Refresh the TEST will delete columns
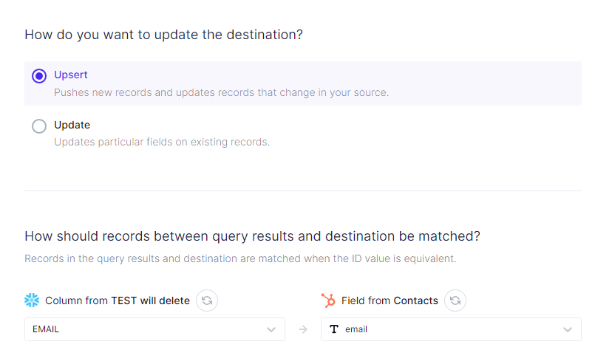This screenshot has width=595, height=364. pyautogui.click(x=207, y=301)
